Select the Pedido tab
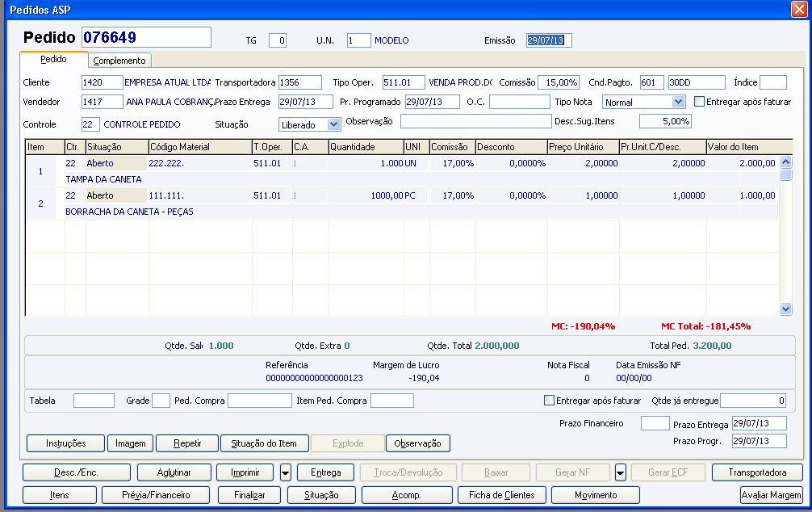 coord(54,60)
